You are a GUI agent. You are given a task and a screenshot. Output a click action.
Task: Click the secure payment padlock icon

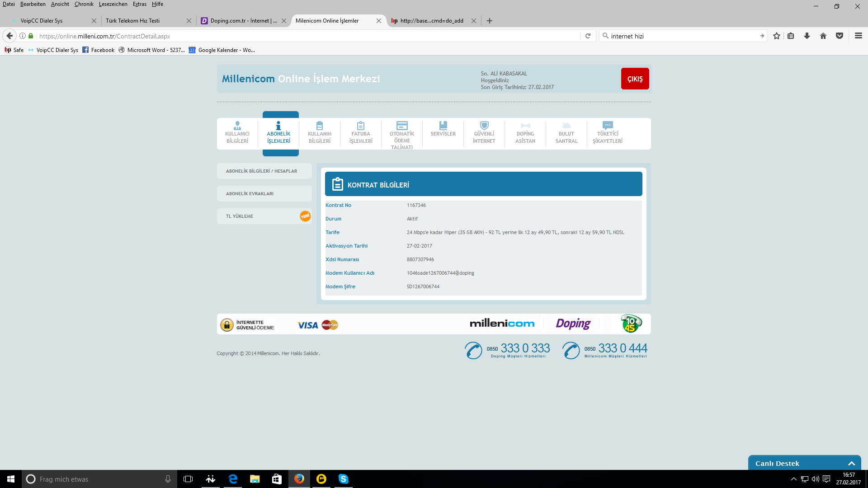[x=227, y=324]
